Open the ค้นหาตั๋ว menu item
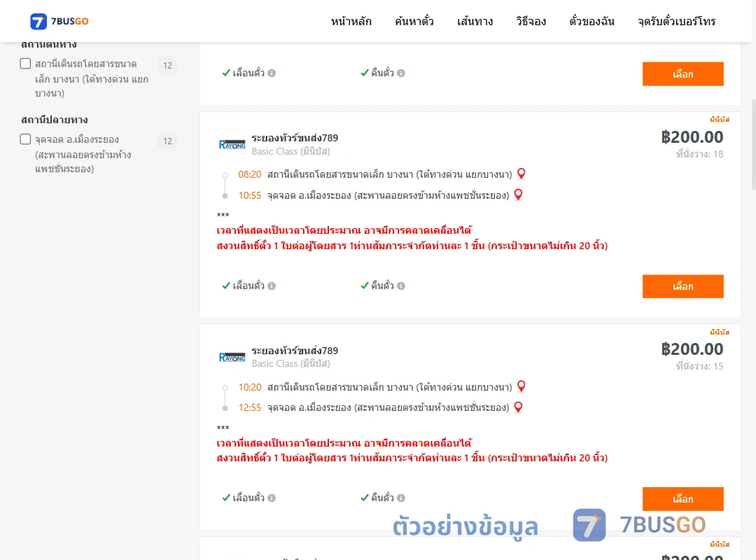Viewport: 756px width, 560px height. pos(414,22)
